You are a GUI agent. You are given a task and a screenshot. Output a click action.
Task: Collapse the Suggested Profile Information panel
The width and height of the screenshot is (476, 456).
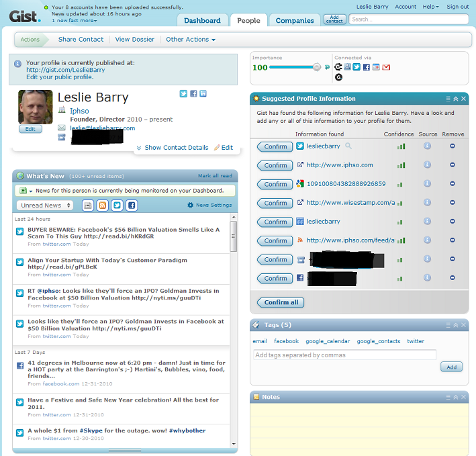tap(456, 99)
